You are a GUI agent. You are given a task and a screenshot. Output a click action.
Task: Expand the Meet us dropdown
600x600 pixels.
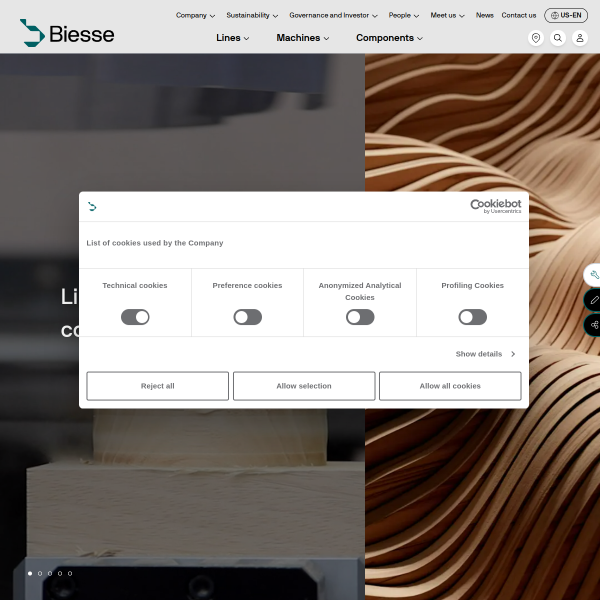click(447, 15)
